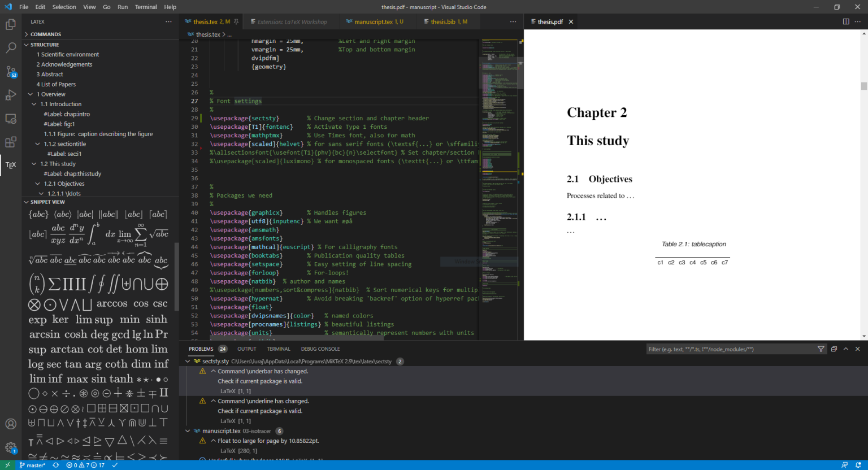Image resolution: width=868 pixels, height=470 pixels.
Task: Open the Search panel icon
Action: 10,48
